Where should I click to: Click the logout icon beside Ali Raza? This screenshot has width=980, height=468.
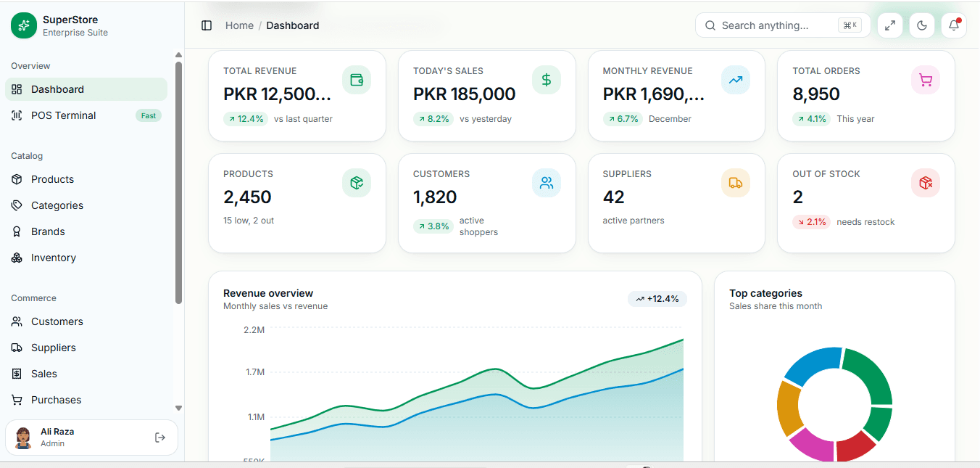pyautogui.click(x=160, y=438)
